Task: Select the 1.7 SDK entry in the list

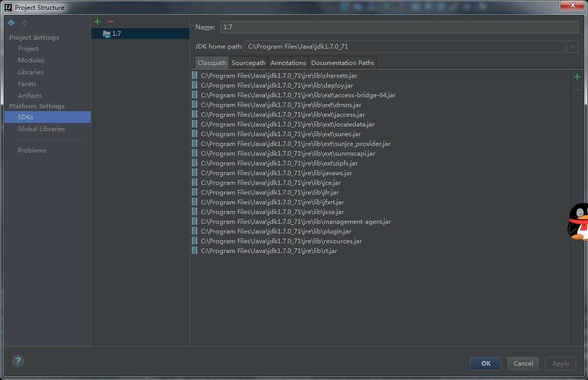Action: [x=140, y=34]
